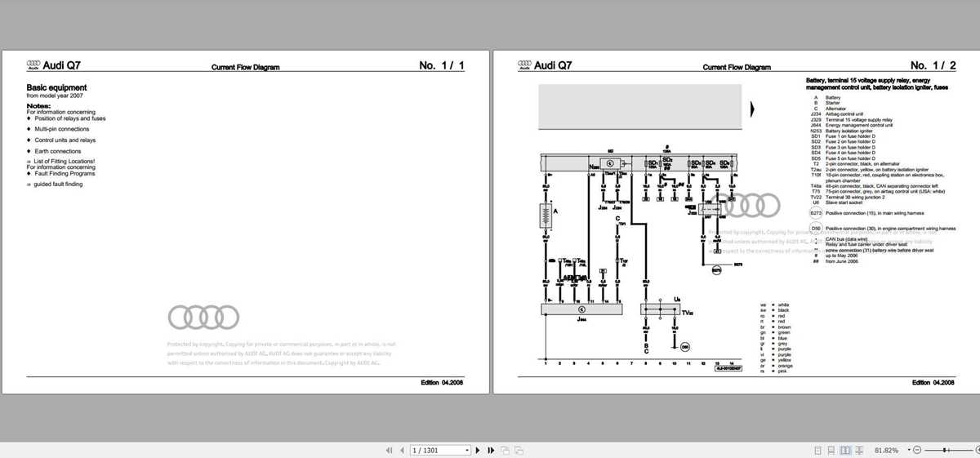
Task: Click 'guided fault finding' text
Action: click(x=58, y=185)
